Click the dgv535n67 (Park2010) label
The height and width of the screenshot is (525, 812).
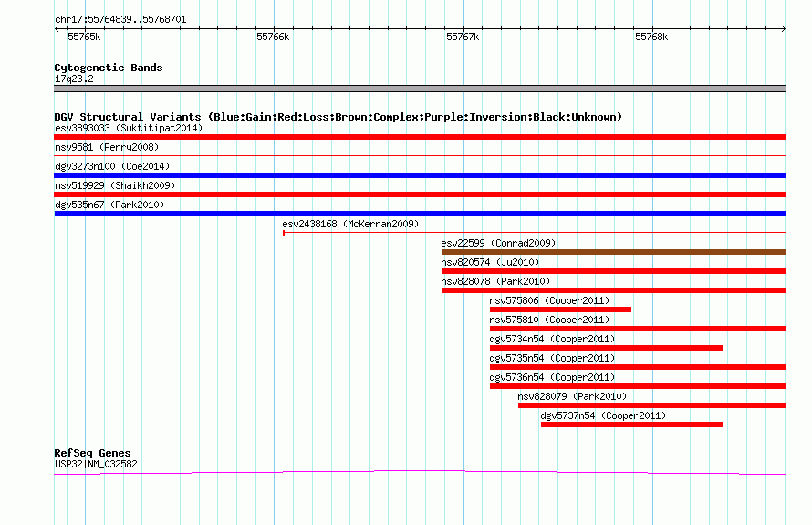click(109, 205)
